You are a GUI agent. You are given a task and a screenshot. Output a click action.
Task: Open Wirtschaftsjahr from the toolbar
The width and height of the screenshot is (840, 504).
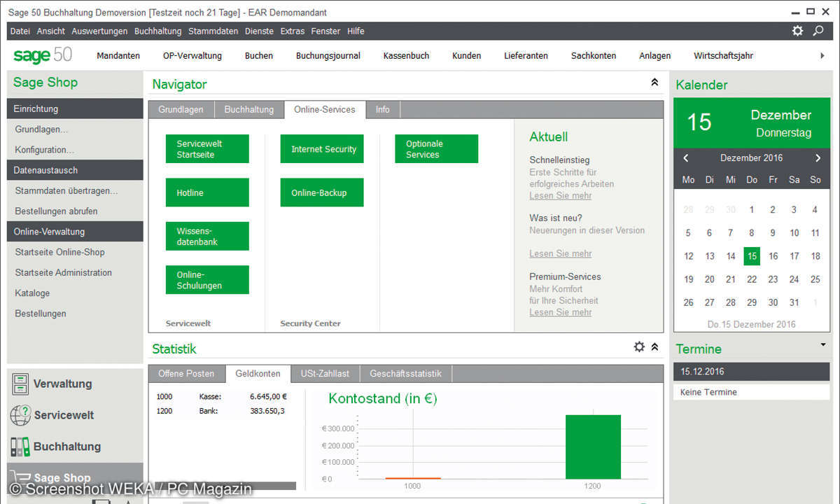pyautogui.click(x=723, y=56)
